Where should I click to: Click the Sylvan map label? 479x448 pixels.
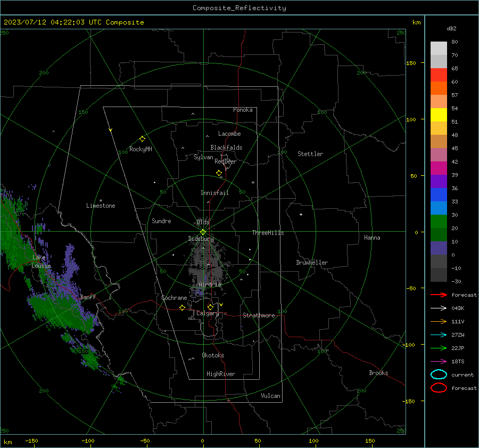203,157
